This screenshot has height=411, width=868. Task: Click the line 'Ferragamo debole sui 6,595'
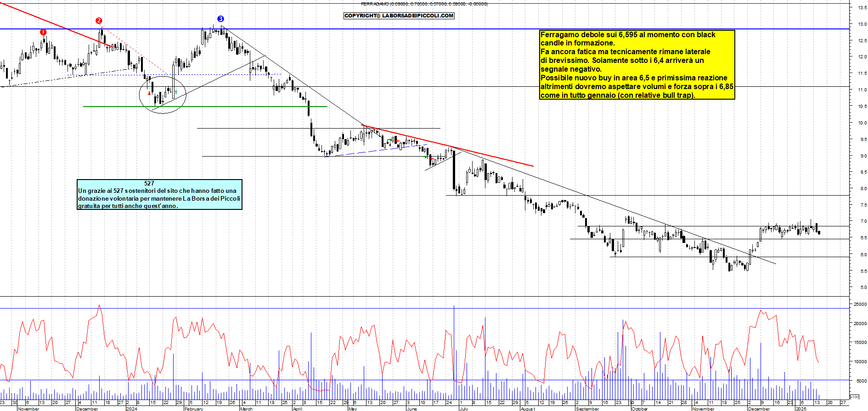[x=628, y=34]
